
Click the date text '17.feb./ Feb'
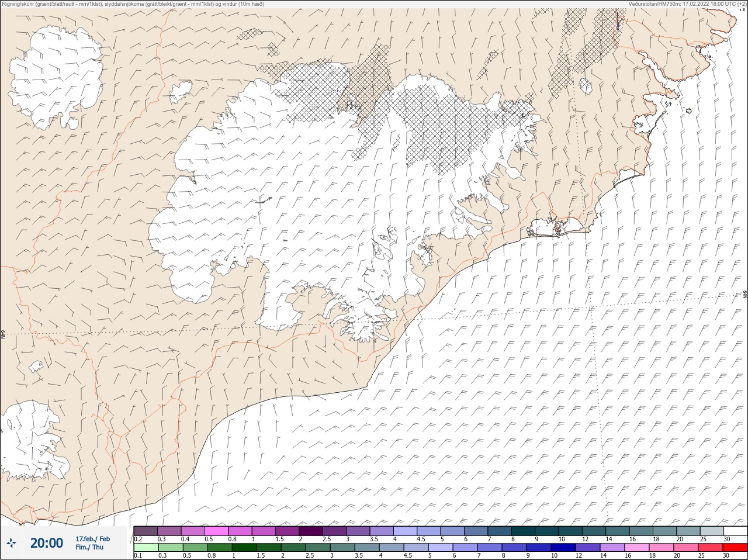tap(92, 538)
